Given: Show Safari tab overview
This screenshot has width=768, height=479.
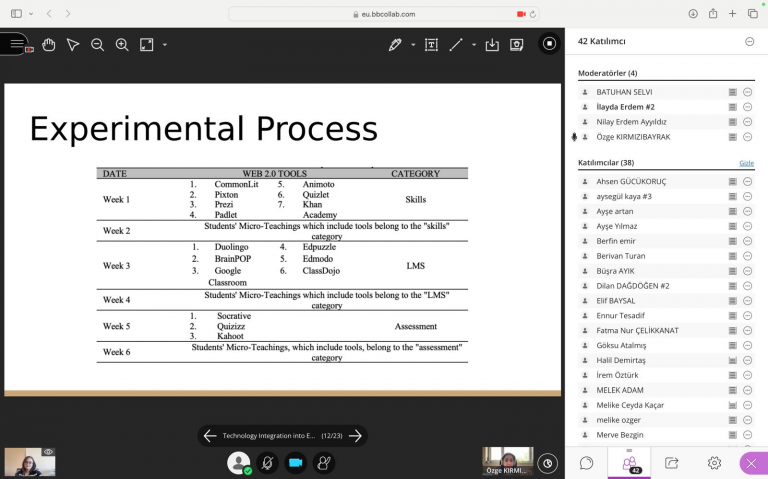Looking at the screenshot, I should (753, 14).
